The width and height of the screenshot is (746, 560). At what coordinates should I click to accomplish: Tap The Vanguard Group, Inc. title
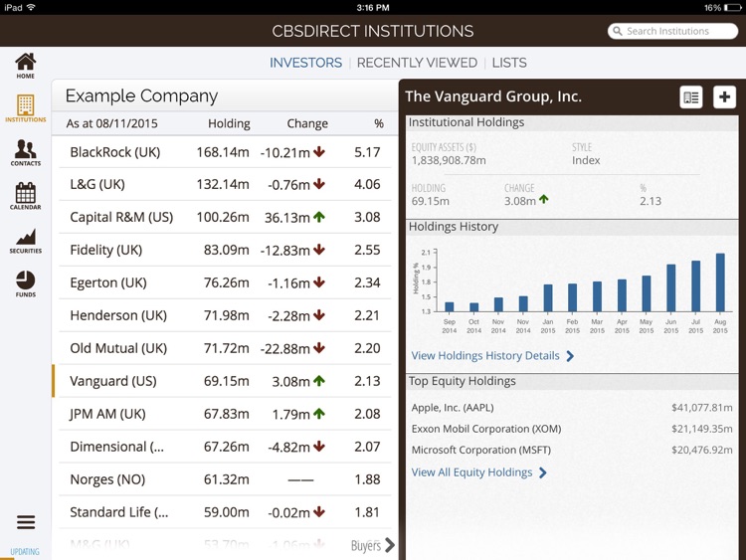coord(493,96)
